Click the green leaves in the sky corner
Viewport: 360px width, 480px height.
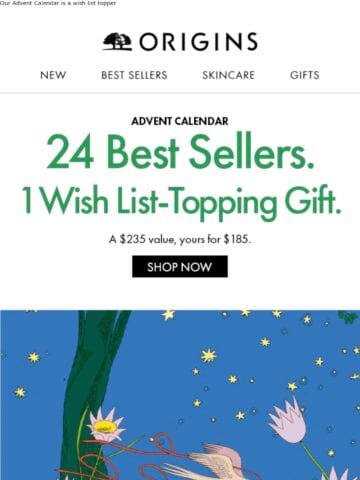[x=349, y=317]
